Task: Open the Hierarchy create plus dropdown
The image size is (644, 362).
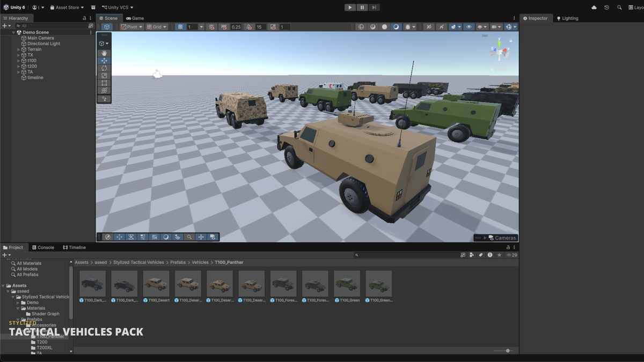Action: pos(6,26)
